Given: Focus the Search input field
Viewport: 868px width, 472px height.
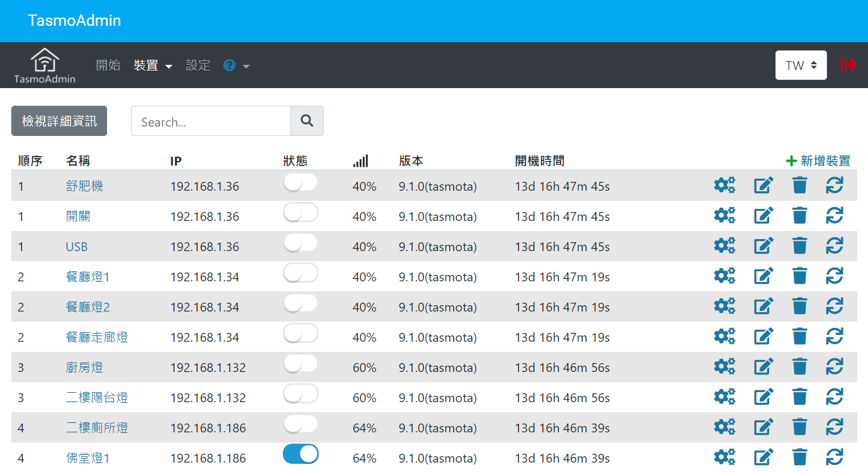Looking at the screenshot, I should click(x=210, y=121).
